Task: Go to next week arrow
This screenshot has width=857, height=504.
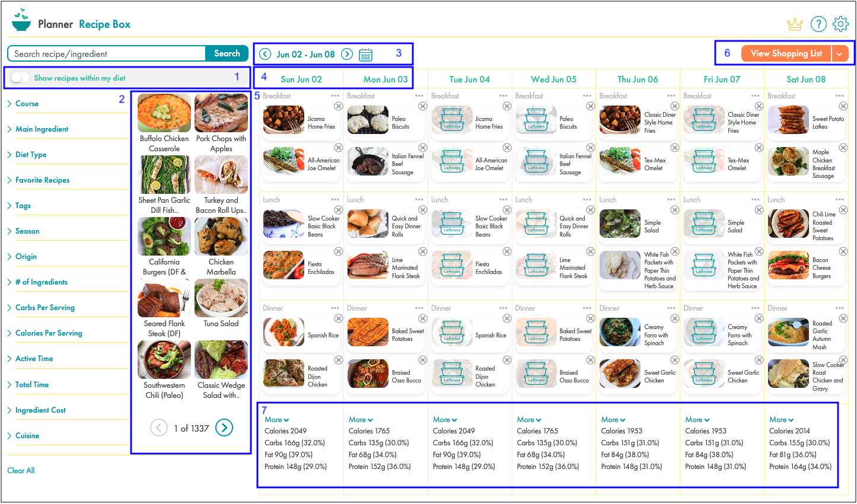Action: (x=347, y=54)
